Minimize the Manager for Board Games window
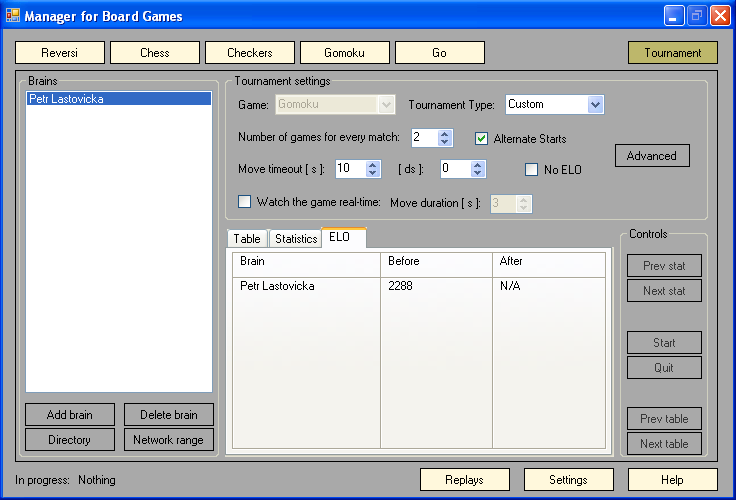 (674, 15)
